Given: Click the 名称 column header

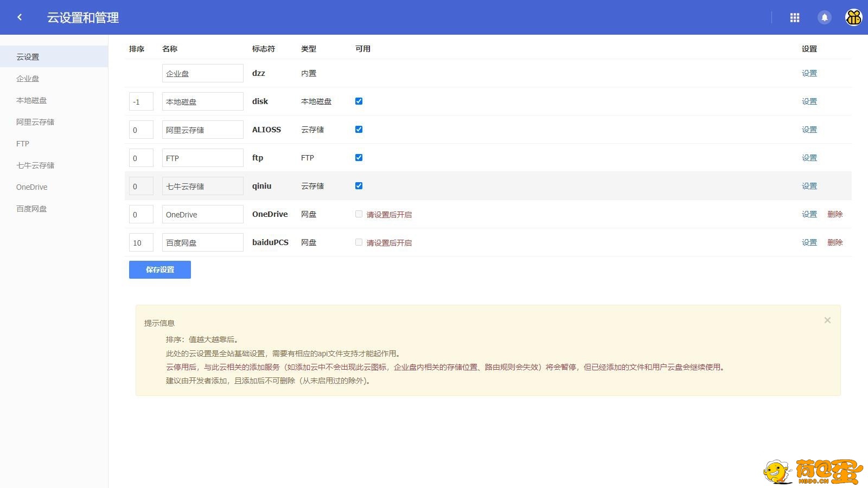Looking at the screenshot, I should pos(170,49).
